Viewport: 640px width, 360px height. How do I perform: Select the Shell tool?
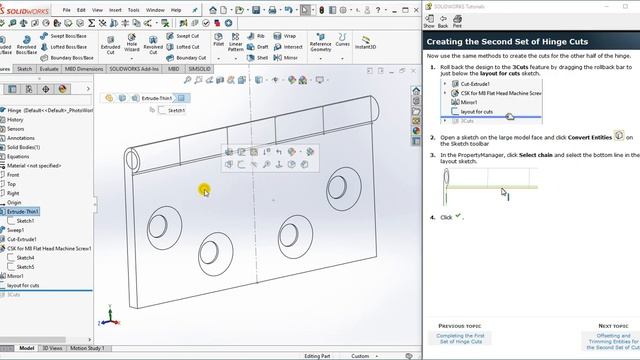click(x=258, y=58)
